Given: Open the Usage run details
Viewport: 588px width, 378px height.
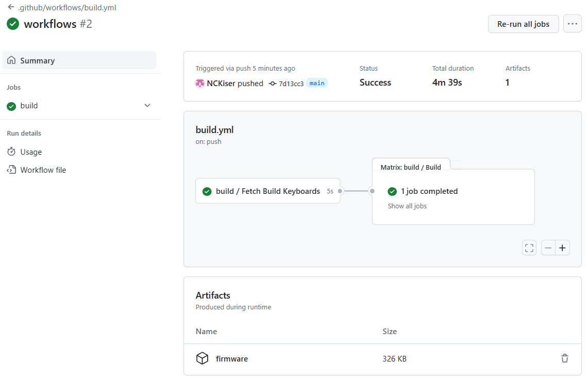Looking at the screenshot, I should (31, 152).
